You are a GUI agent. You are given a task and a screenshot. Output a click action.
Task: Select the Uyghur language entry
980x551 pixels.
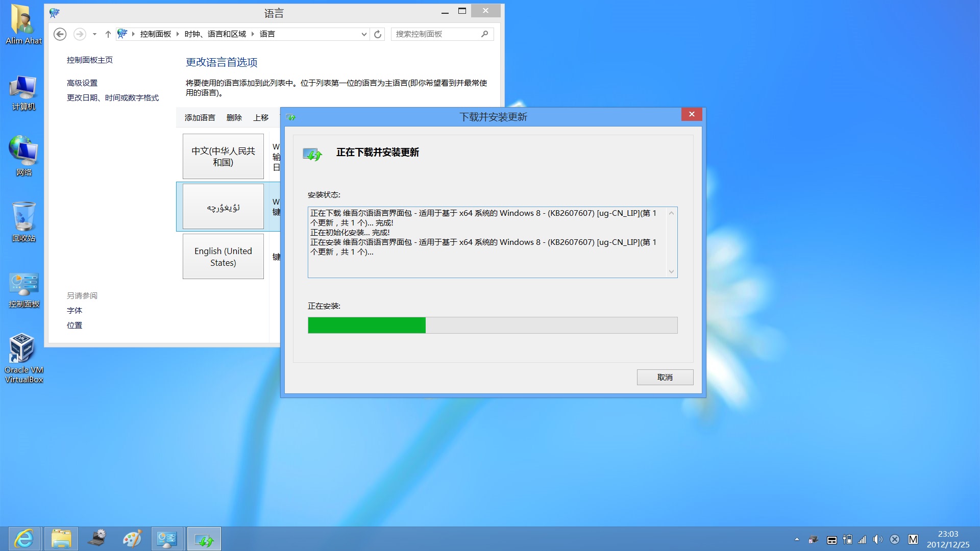click(x=223, y=207)
